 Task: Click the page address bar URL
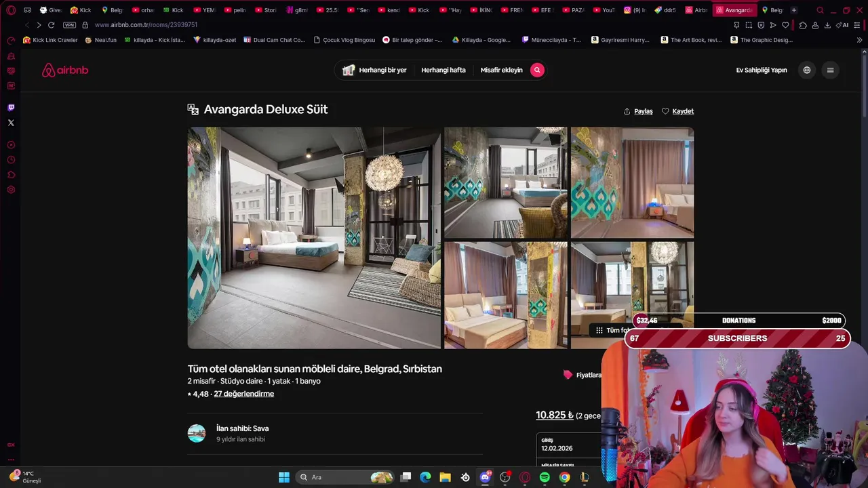tap(146, 25)
